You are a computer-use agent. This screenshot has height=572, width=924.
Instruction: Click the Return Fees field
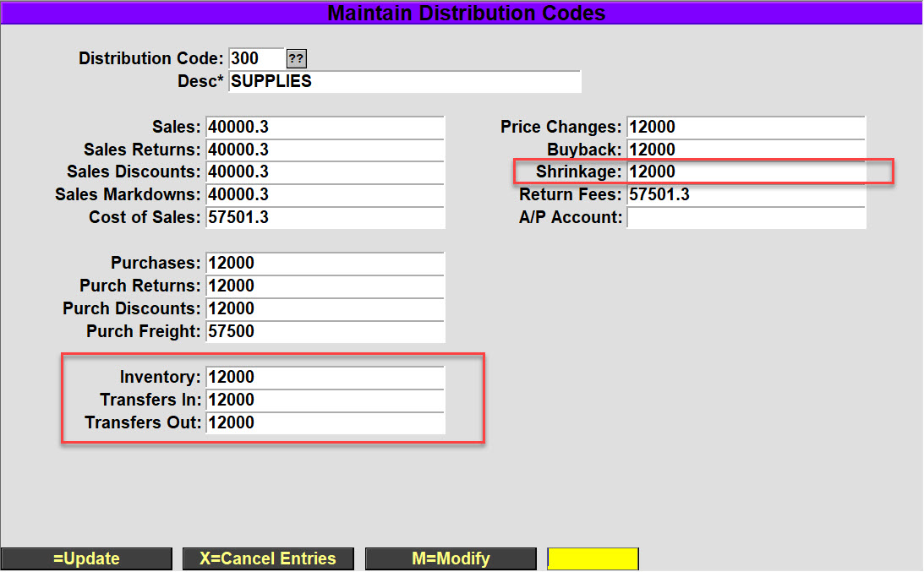click(746, 195)
